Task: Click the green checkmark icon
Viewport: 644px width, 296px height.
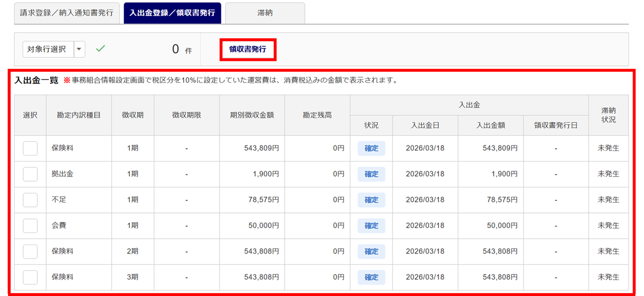Action: click(101, 49)
